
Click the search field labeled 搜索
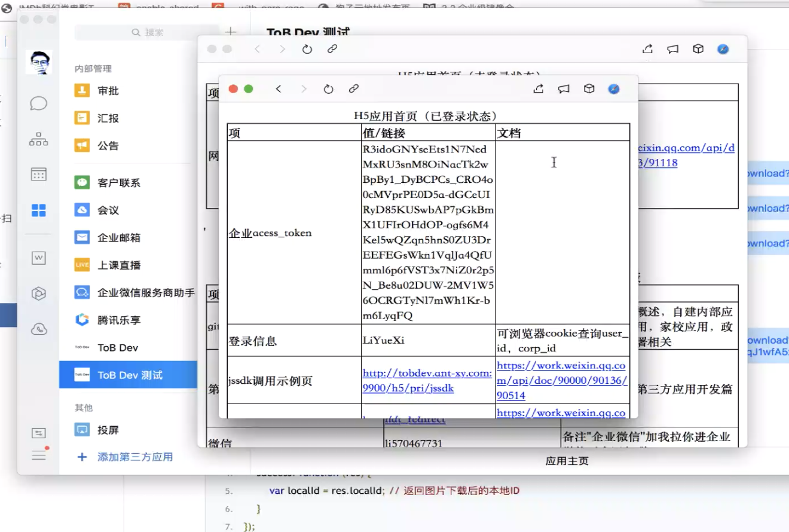click(x=147, y=32)
